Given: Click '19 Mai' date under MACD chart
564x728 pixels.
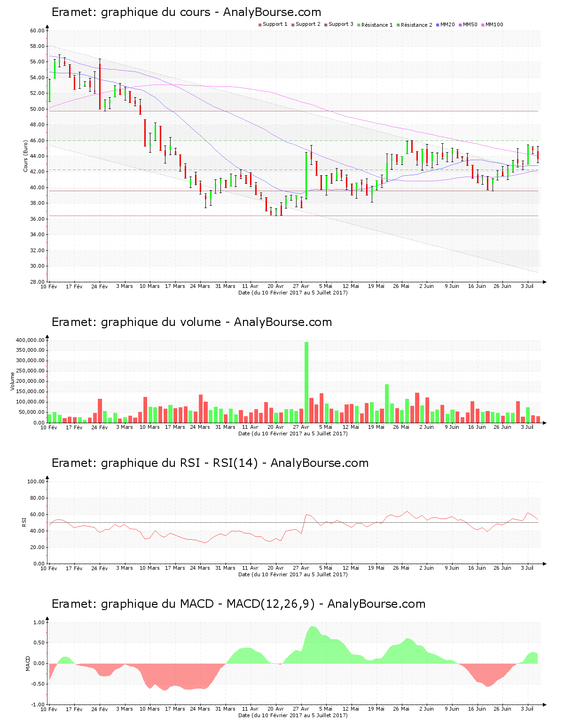Looking at the screenshot, I should tap(376, 709).
